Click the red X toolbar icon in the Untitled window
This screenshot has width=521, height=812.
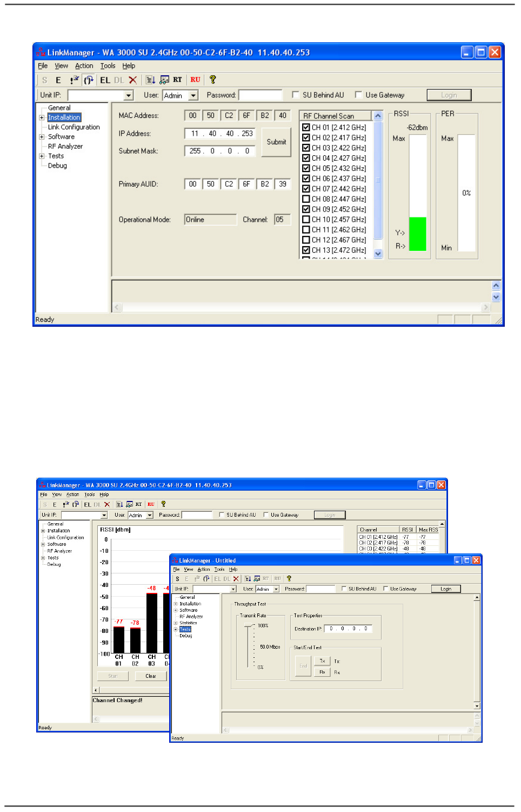[x=236, y=579]
